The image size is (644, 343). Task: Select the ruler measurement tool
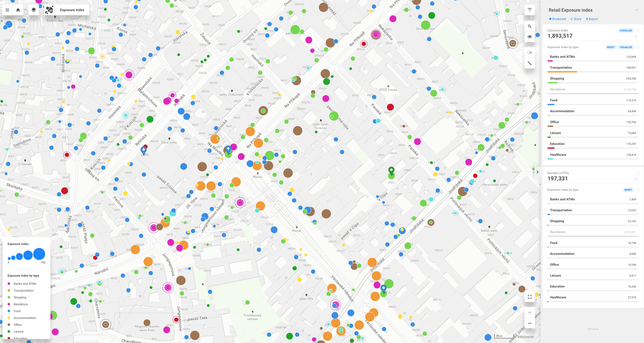(x=529, y=63)
